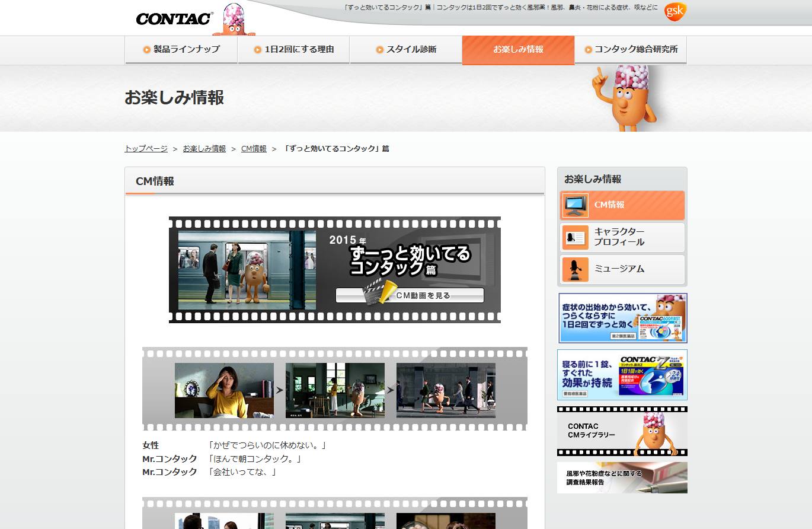Click the text 「会社いってな、」
Image resolution: width=812 pixels, height=529 pixels.
(242, 472)
